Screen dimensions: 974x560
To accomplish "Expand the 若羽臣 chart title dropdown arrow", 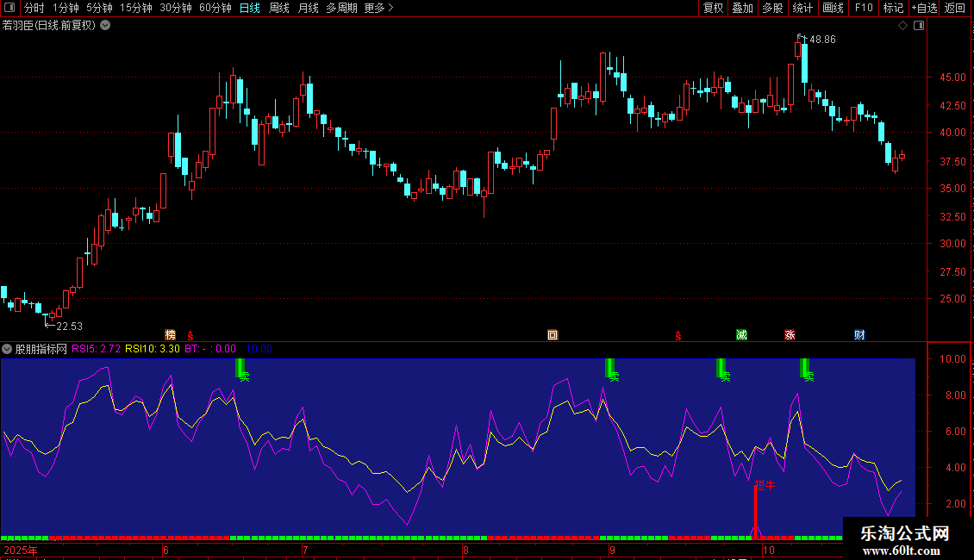I will (106, 26).
